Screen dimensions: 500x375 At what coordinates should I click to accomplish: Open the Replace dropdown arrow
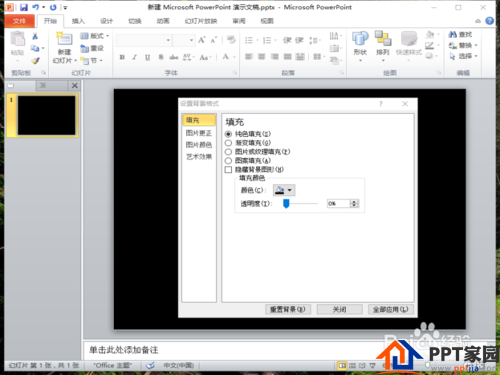point(476,45)
